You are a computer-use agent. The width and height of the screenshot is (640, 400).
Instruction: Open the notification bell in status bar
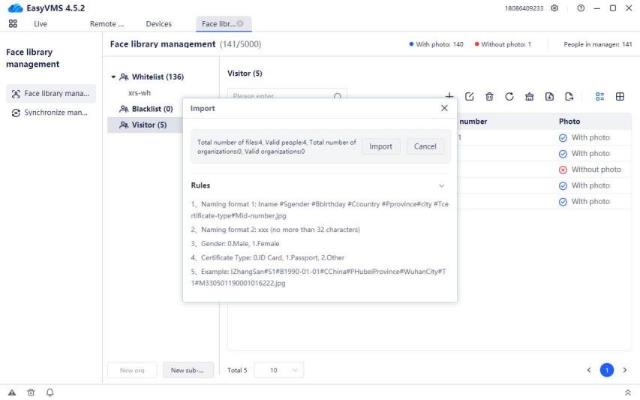coord(50,392)
